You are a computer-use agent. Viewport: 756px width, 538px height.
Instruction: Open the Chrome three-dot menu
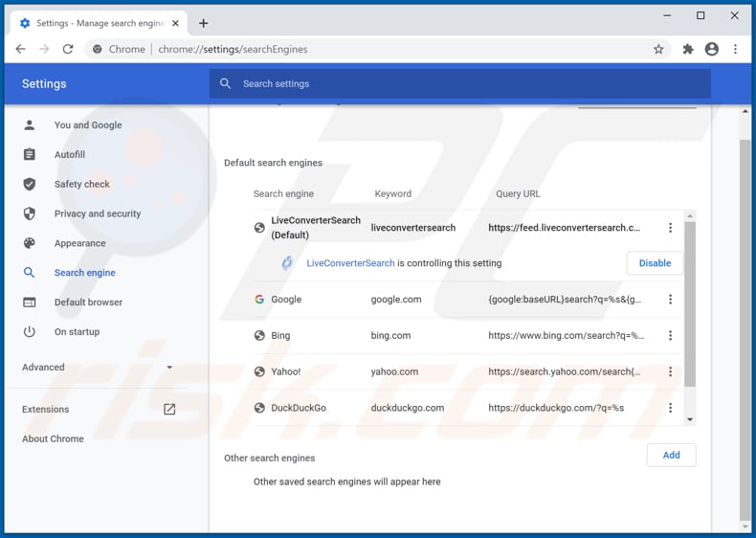click(x=735, y=49)
